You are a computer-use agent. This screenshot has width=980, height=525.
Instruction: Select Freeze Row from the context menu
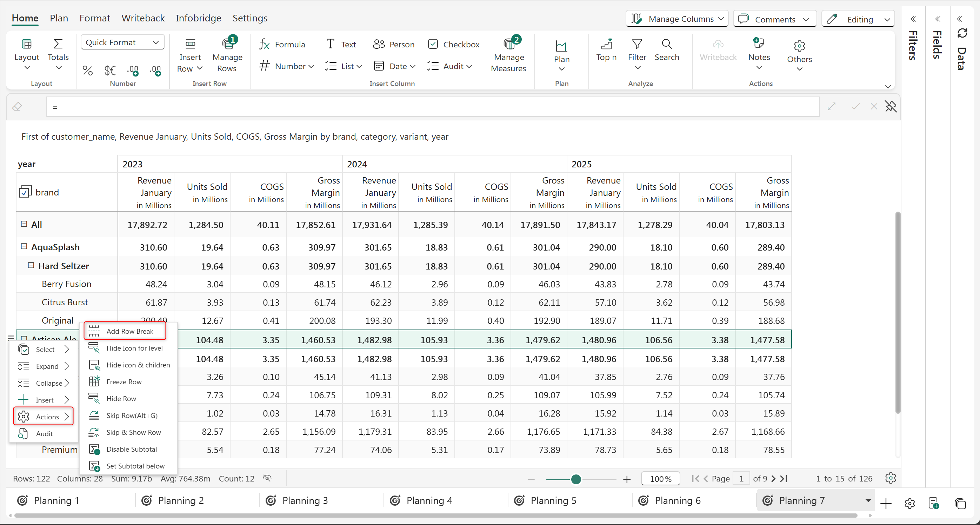124,381
